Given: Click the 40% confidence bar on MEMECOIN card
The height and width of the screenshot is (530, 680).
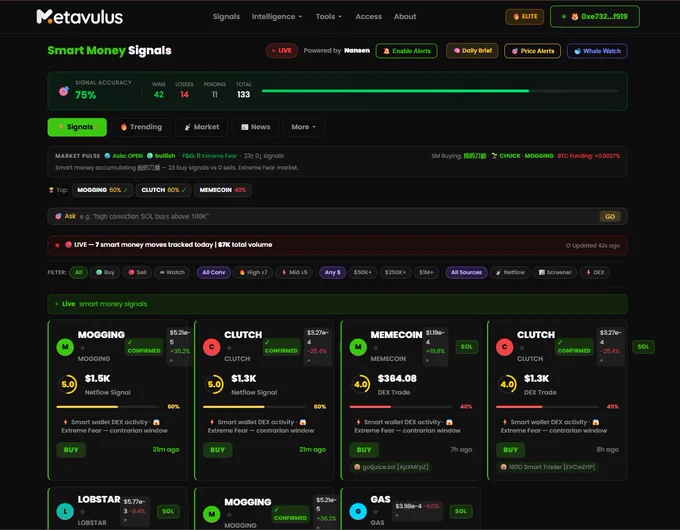Looking at the screenshot, I should (x=402, y=407).
